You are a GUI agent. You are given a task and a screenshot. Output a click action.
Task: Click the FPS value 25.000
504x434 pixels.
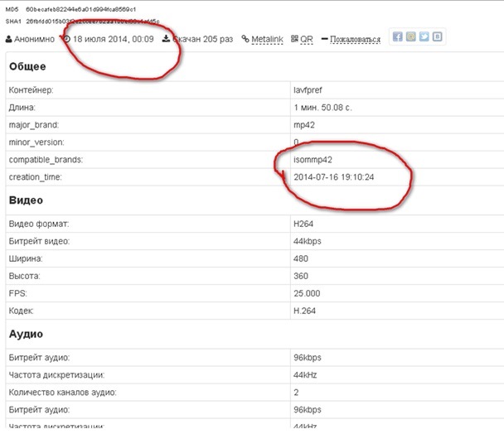coord(307,293)
